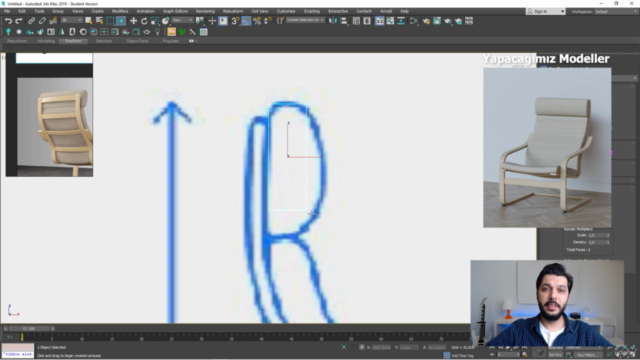Open the Graph Editors menu
640x360 pixels.
(x=176, y=11)
